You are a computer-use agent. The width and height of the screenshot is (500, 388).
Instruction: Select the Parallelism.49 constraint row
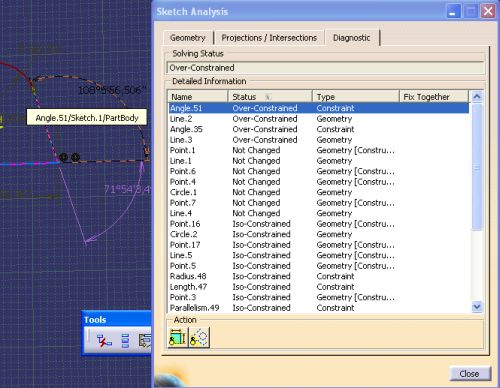point(318,308)
